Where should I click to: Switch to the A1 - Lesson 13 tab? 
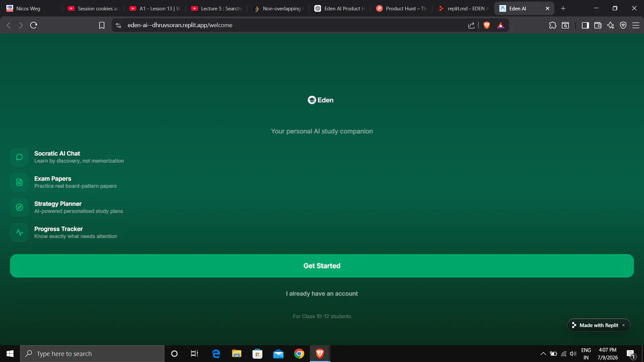[x=155, y=8]
